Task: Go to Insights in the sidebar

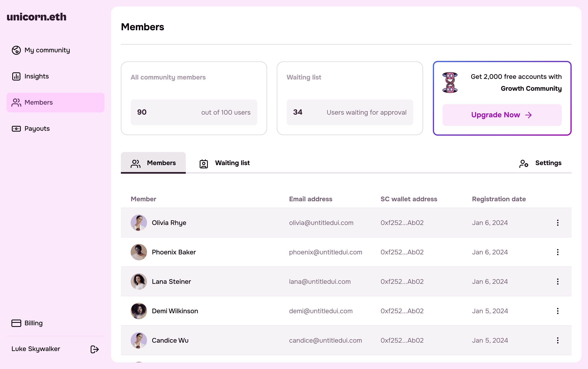Action: click(55, 76)
